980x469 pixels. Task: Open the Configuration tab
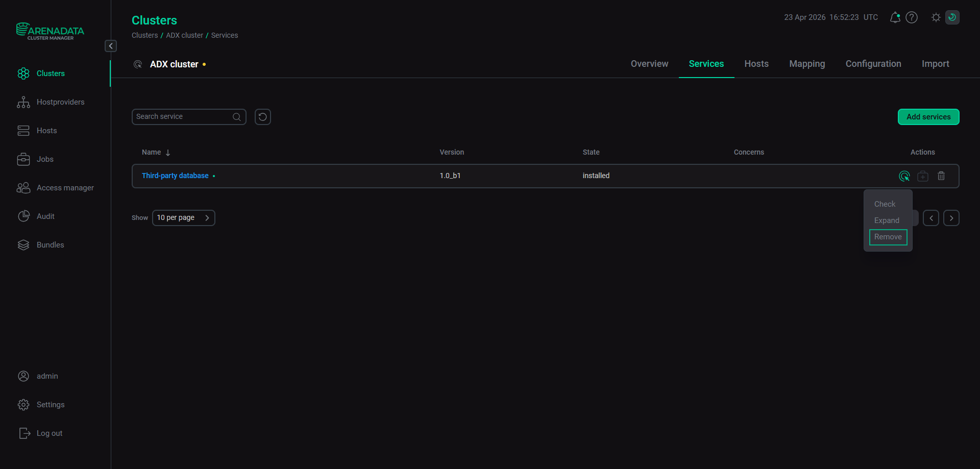pos(873,64)
